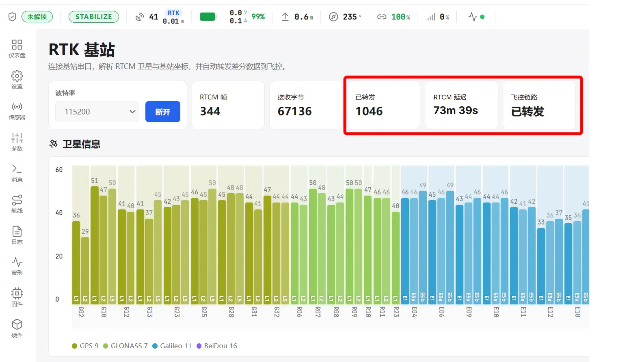Image resolution: width=644 pixels, height=362 pixels.
Task: Click the compass heading icon showing 235
Action: (x=333, y=17)
